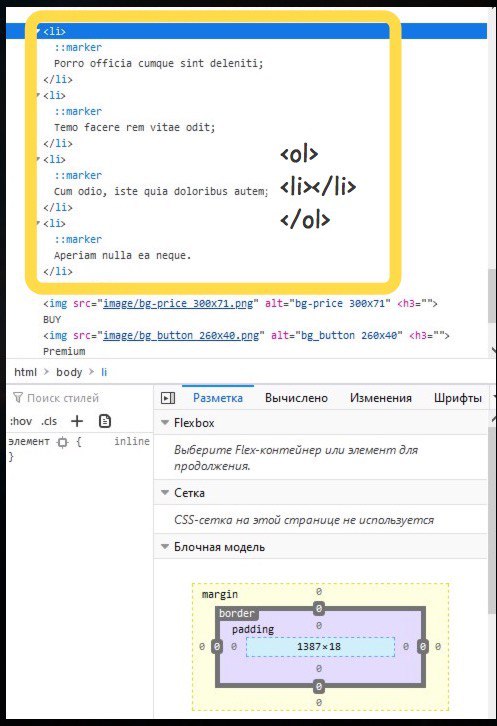497x726 pixels.
Task: Click the margin label in box model
Action: click(220, 594)
